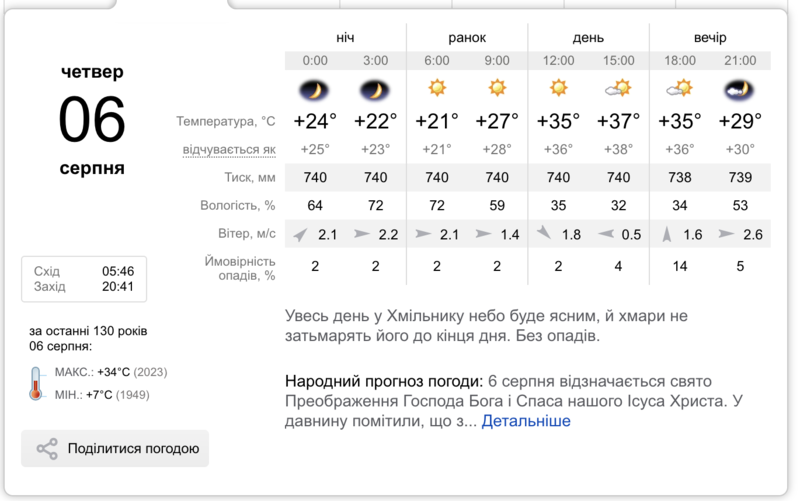800x501 pixels.
Task: Click the 0:00 clear night moon icon
Action: pyautogui.click(x=314, y=90)
